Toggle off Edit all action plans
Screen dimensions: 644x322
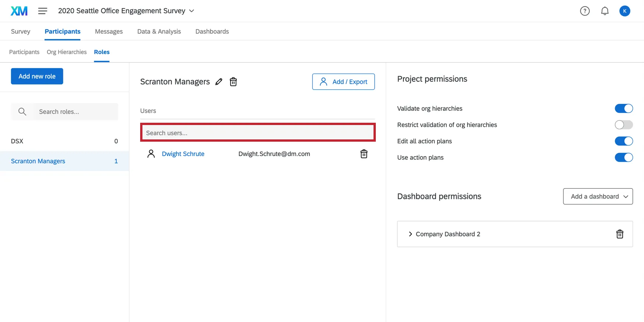click(624, 141)
